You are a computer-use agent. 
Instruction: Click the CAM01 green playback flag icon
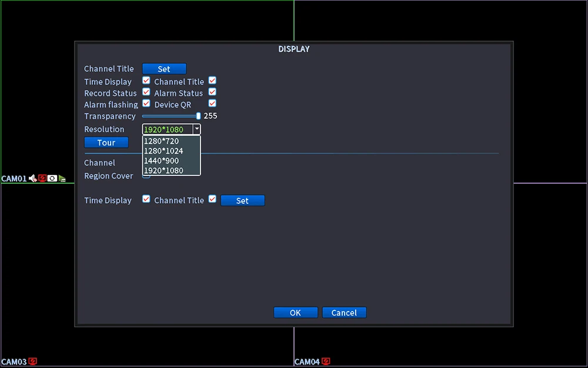coord(62,179)
